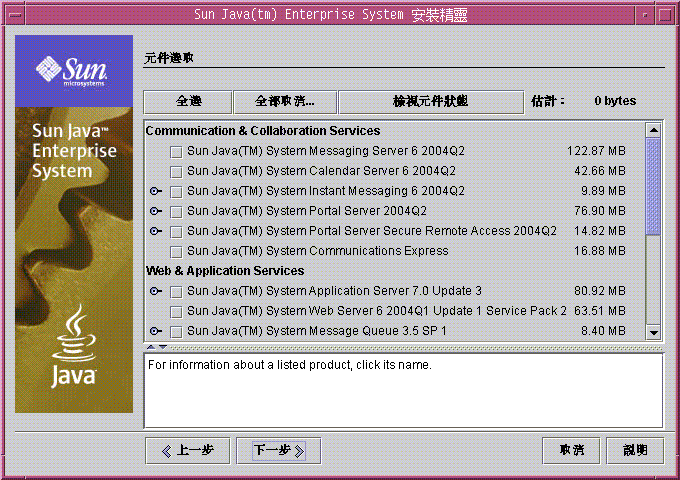Click the Sun Java System Calendar Server name

pos(321,171)
